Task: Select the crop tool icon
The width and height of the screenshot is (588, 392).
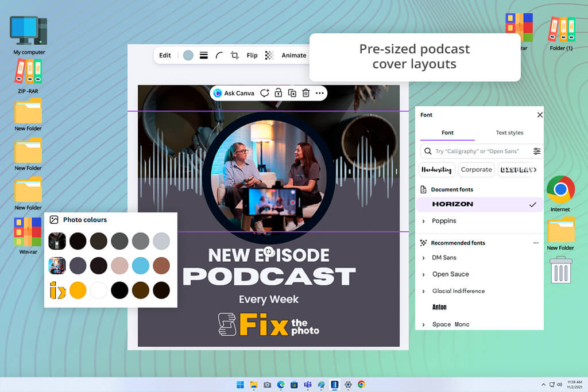Action: (235, 56)
